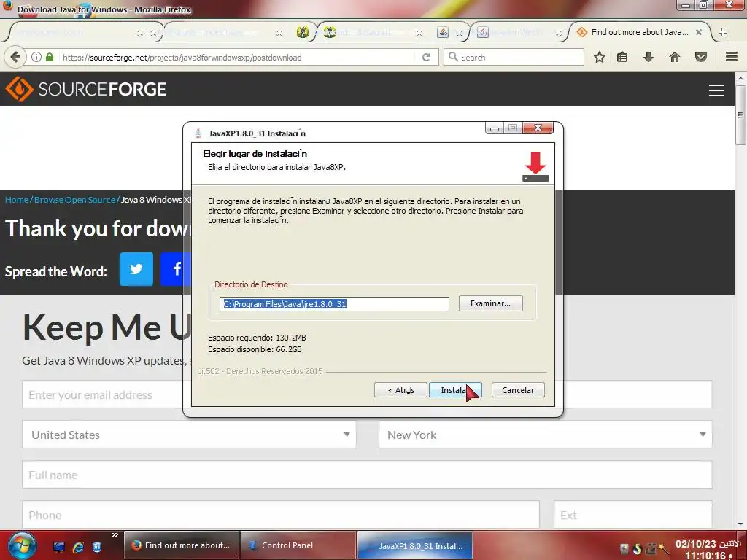Click 'Espacio disponible: 66.2GB' text
Screen dimensions: 747x560
click(255, 349)
